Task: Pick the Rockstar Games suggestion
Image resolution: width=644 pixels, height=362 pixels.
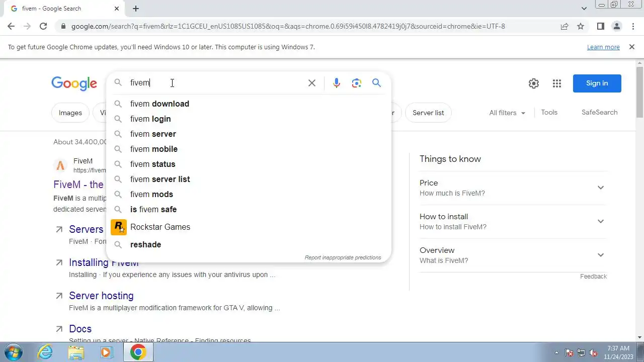Action: point(249,227)
